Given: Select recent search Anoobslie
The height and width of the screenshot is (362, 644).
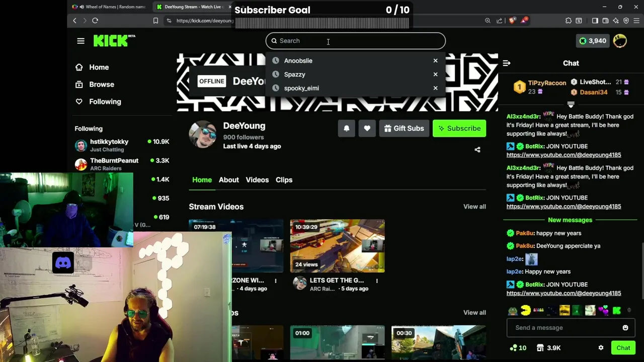Looking at the screenshot, I should click(298, 61).
